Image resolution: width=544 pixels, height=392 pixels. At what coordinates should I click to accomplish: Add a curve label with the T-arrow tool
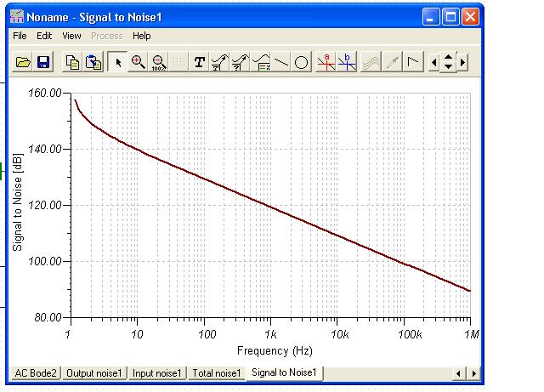219,62
